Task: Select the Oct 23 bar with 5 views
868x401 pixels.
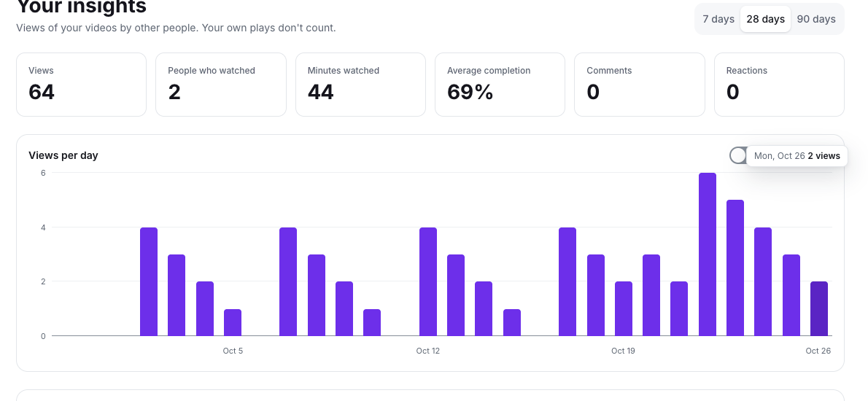Action: click(735, 268)
